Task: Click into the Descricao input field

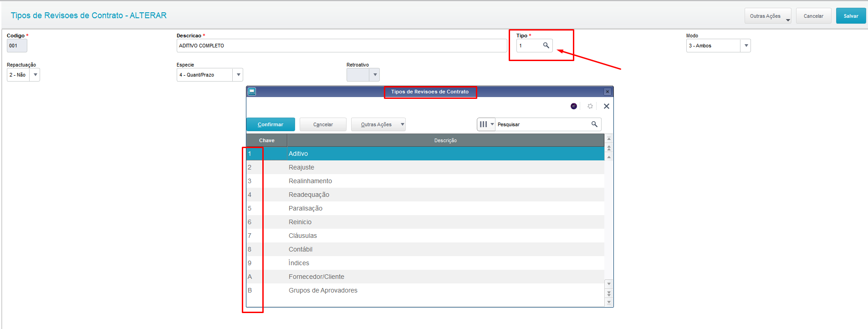Action: pos(342,46)
